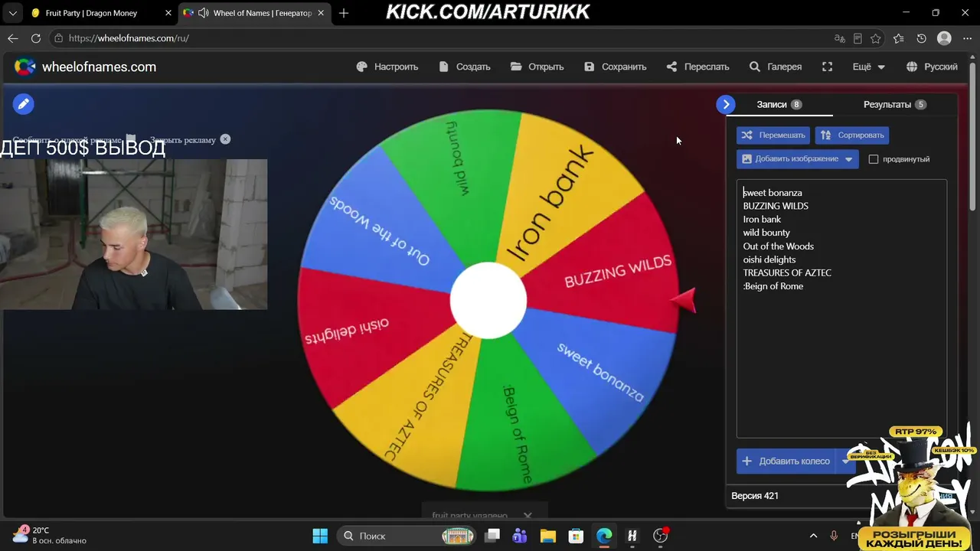Viewport: 980px width, 551px height.
Task: Go back with the browser back arrow
Action: pos(13,38)
